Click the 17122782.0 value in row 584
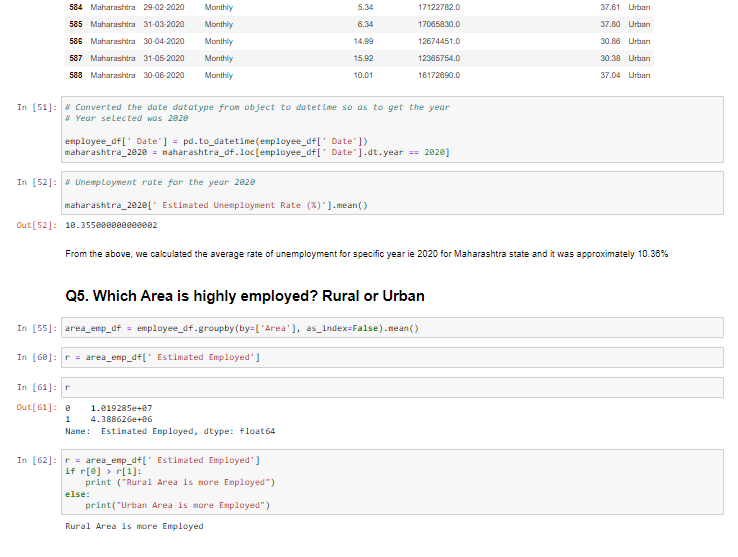Image resolution: width=738 pixels, height=557 pixels. tap(439, 7)
